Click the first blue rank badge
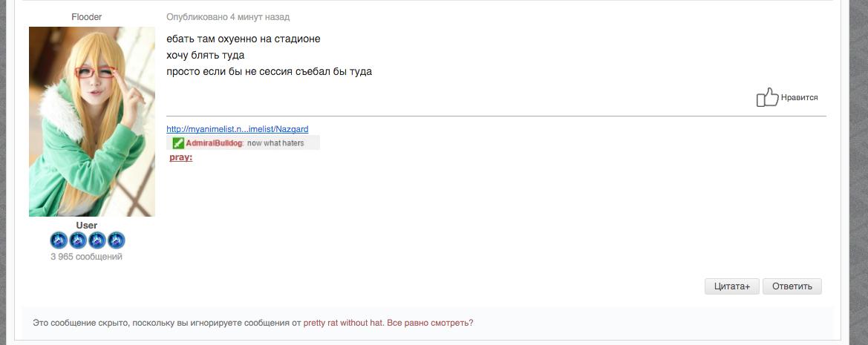 (x=59, y=240)
